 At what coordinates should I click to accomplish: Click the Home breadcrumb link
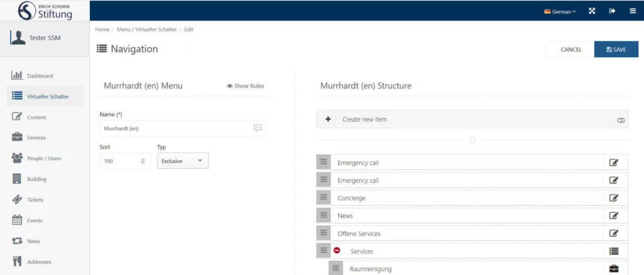click(102, 30)
